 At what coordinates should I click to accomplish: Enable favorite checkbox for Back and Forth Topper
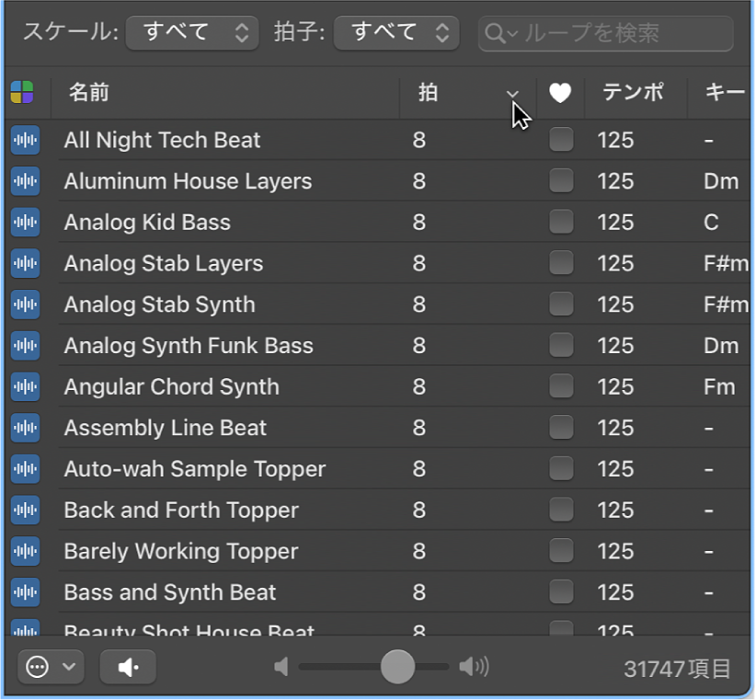(561, 510)
